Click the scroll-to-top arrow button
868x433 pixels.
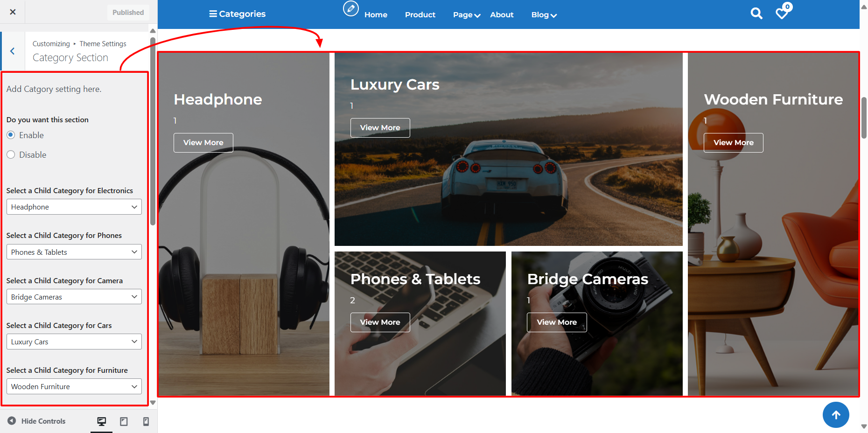point(836,415)
